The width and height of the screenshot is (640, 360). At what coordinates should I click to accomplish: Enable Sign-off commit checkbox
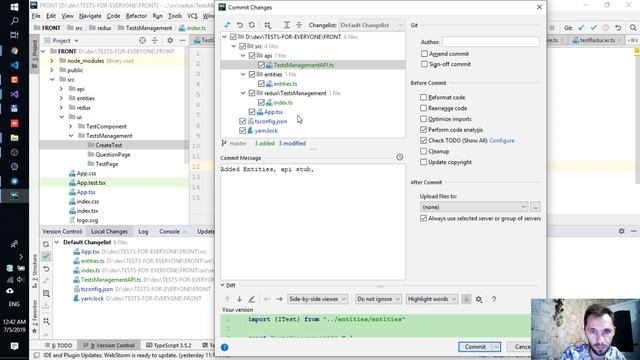point(424,64)
